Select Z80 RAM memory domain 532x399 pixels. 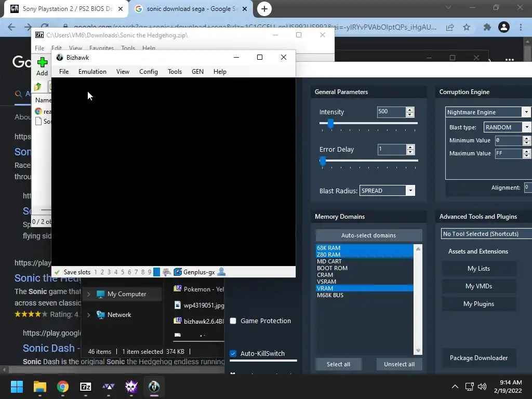(x=364, y=255)
